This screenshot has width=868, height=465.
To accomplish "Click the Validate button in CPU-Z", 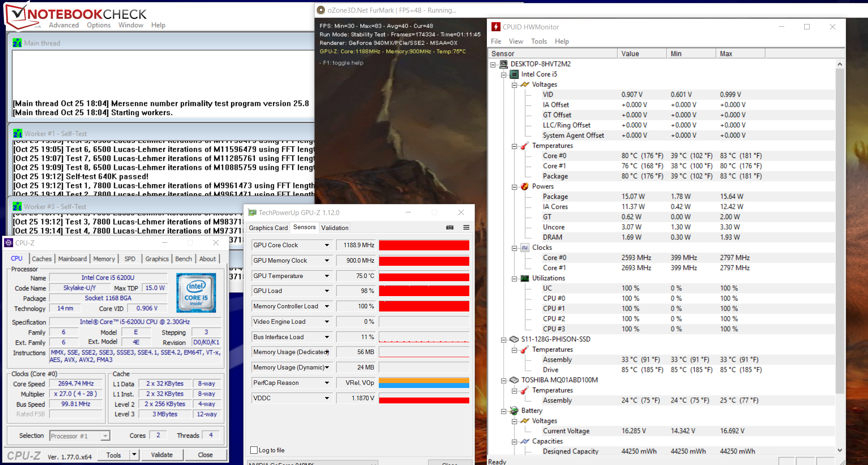I will tap(162, 455).
